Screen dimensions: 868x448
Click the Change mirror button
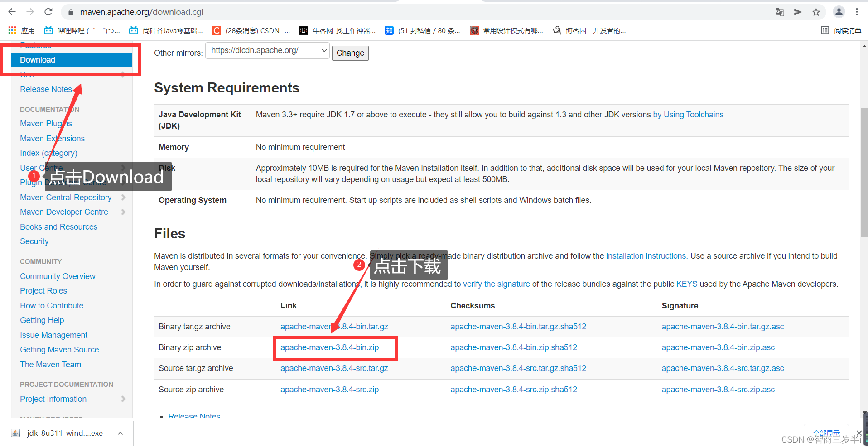[x=350, y=53]
